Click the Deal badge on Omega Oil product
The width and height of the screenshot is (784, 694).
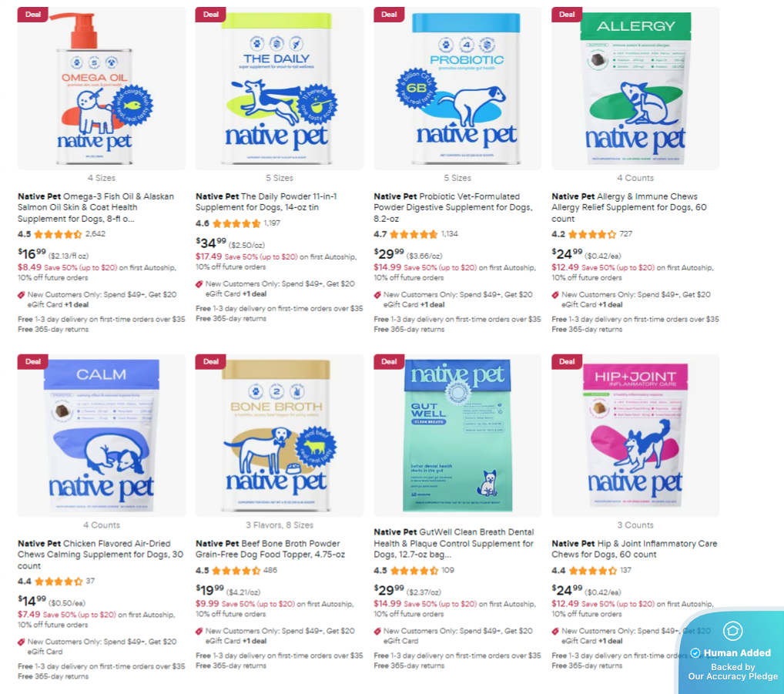click(32, 15)
